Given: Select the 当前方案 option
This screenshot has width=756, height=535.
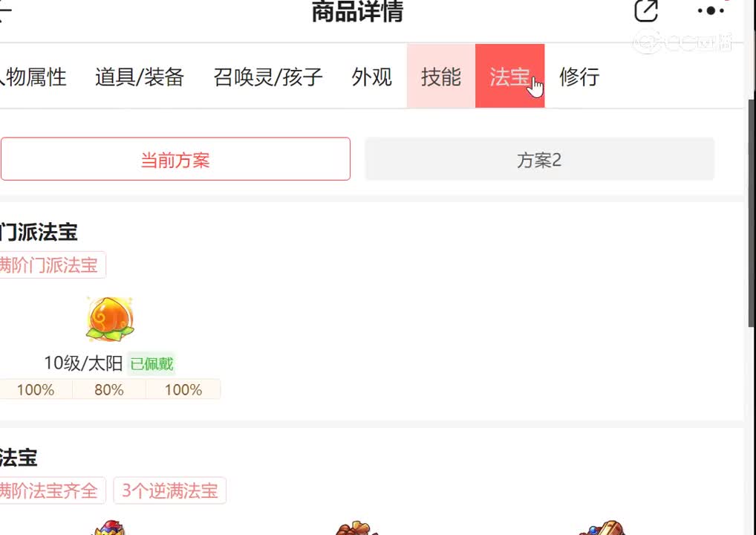Looking at the screenshot, I should [175, 159].
